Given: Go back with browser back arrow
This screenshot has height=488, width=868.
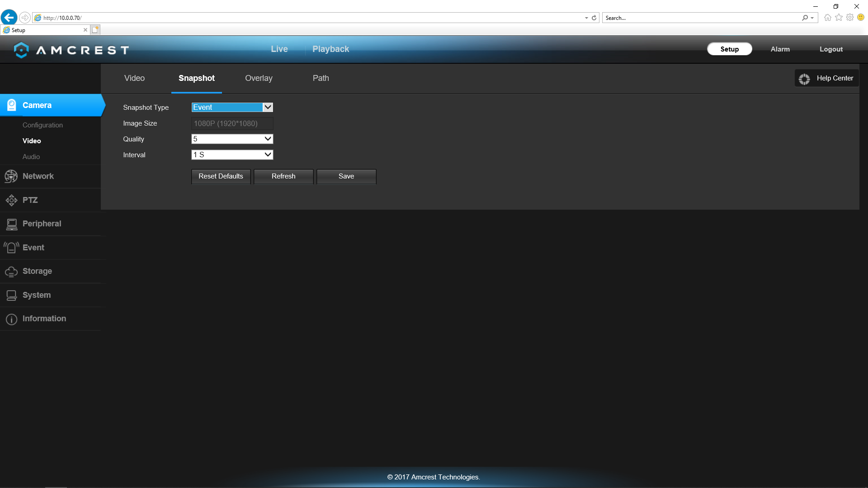Looking at the screenshot, I should [9, 18].
